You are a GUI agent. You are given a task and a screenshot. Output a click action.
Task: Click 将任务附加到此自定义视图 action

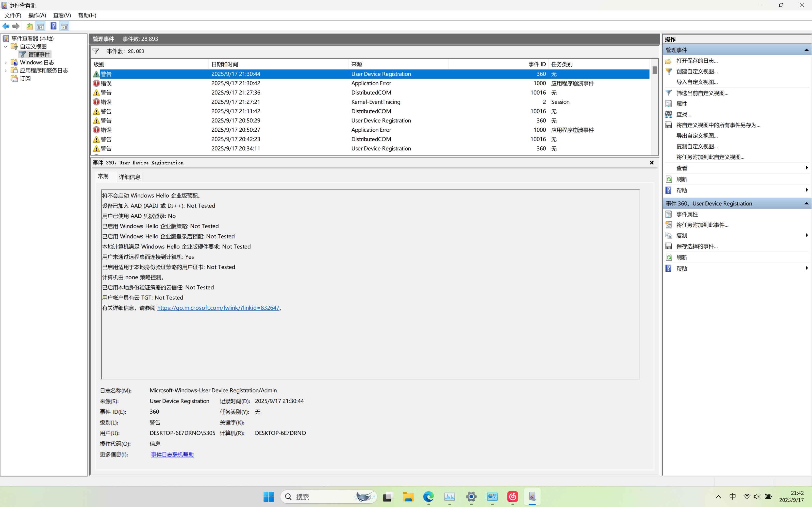coord(710,157)
